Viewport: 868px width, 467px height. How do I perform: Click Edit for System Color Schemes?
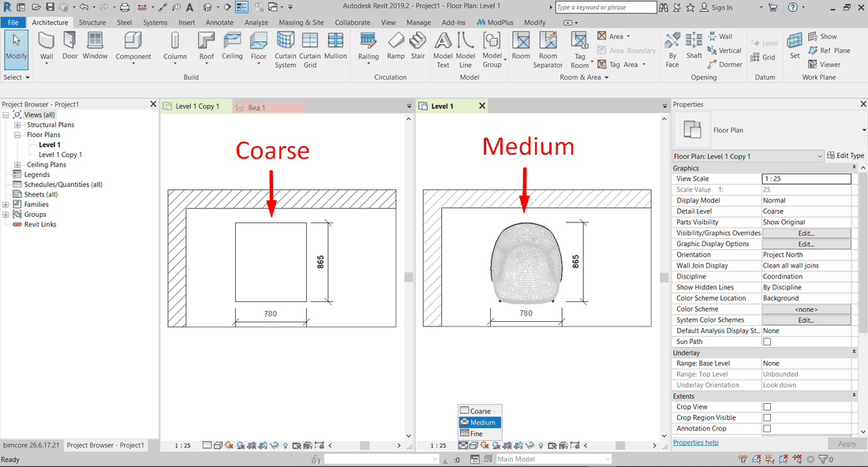(806, 320)
